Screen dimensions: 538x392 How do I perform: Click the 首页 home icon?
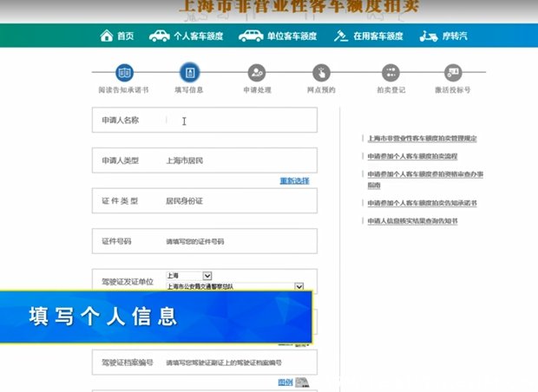coord(107,36)
